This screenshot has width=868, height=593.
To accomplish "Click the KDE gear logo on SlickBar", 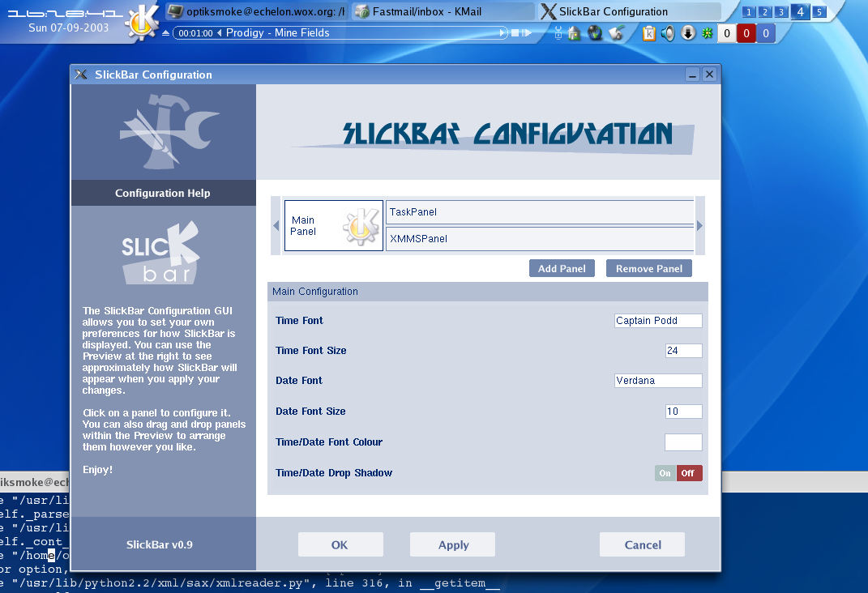I will 142,22.
